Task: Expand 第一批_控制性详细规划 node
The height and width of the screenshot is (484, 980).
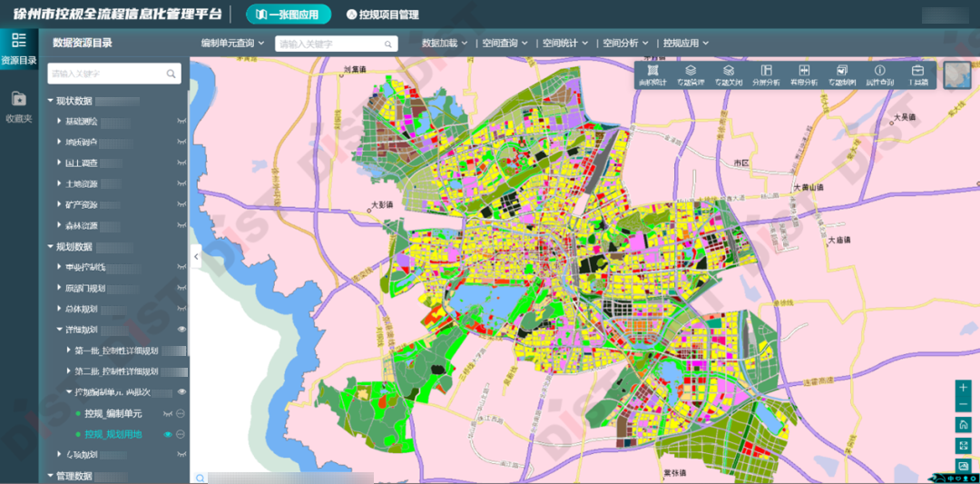Action: 69,351
